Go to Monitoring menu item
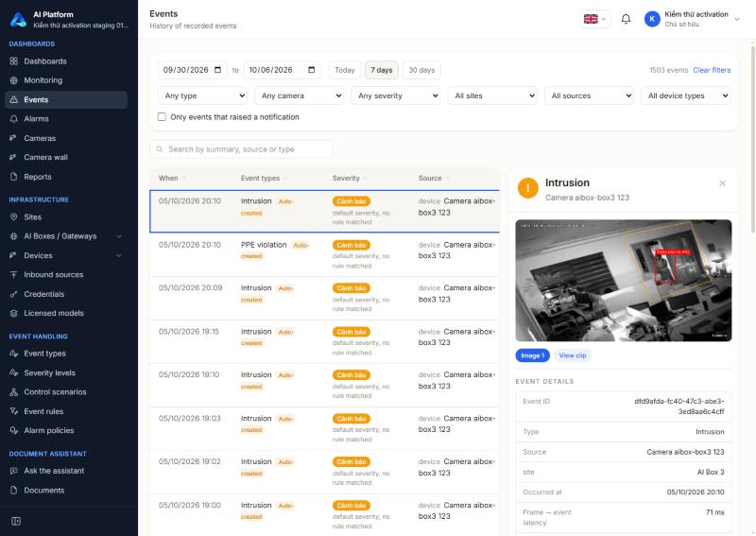 [66, 80]
